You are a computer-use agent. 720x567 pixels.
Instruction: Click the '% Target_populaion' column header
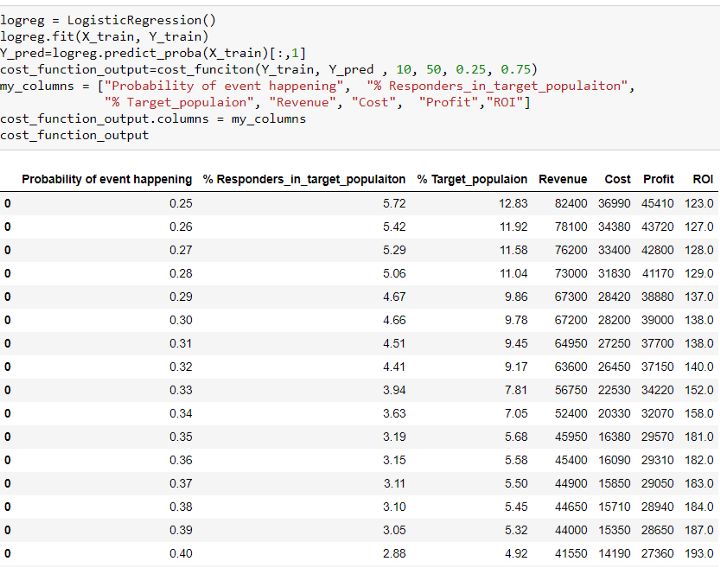click(472, 179)
